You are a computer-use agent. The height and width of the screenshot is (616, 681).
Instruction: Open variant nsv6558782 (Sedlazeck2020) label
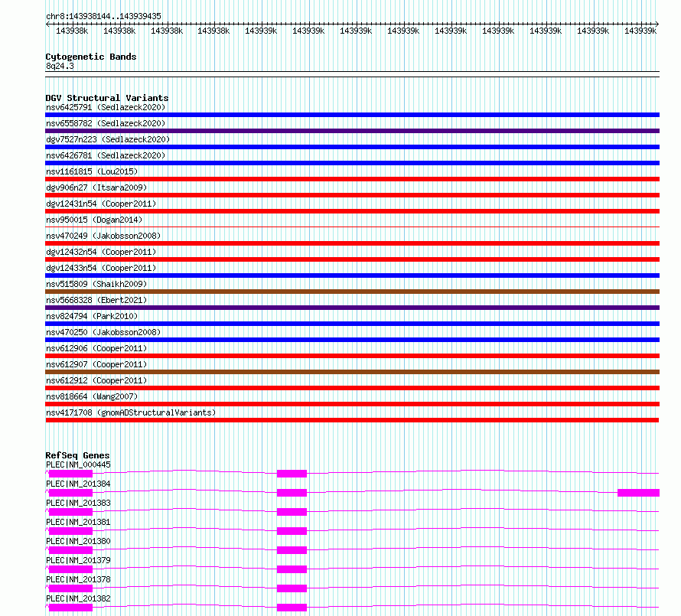pyautogui.click(x=106, y=123)
